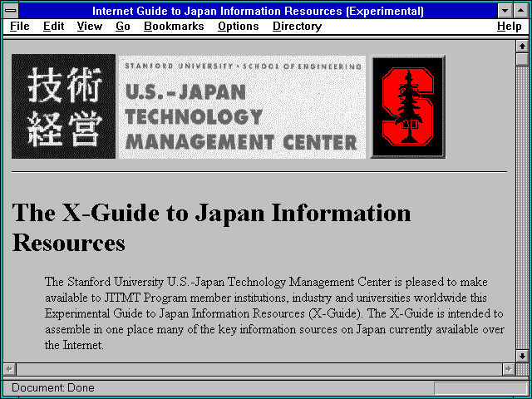Open the window system control menu box

(x=11, y=11)
